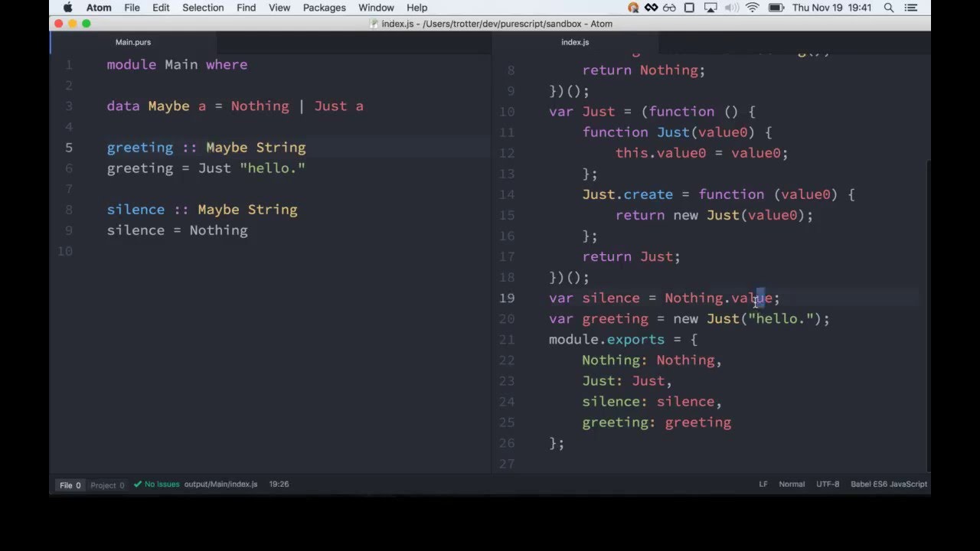This screenshot has width=980, height=551.
Task: Open the File menu
Action: pos(132,8)
